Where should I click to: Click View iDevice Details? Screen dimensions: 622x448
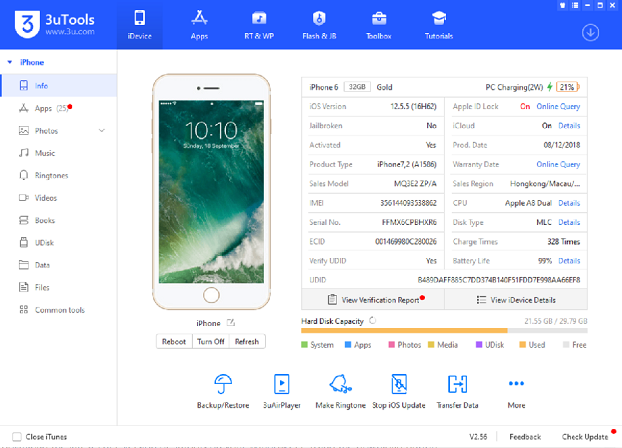516,300
